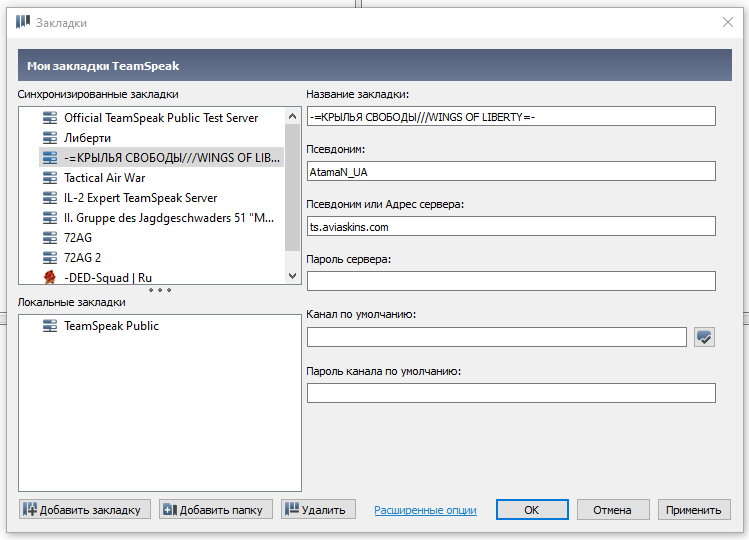
Task: Select the II. Gruppe des Jagdgeschwaders 51 bookmark
Action: point(161,217)
